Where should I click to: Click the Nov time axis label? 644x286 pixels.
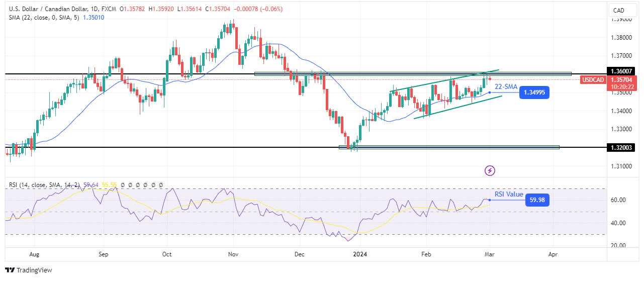pos(234,254)
